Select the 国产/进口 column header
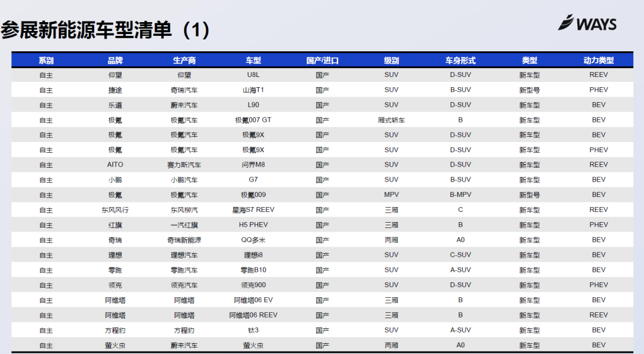 pyautogui.click(x=323, y=60)
